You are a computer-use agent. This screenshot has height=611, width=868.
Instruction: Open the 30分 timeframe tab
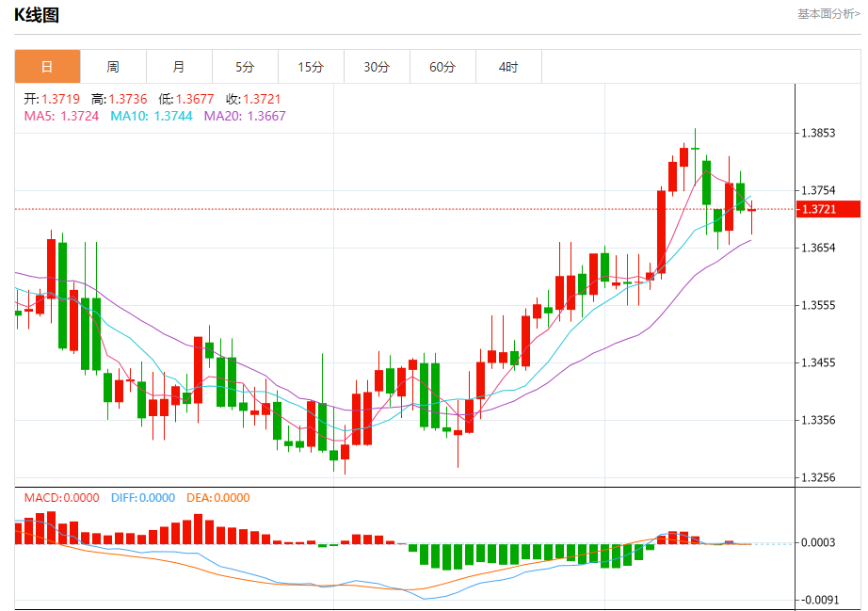[x=377, y=67]
